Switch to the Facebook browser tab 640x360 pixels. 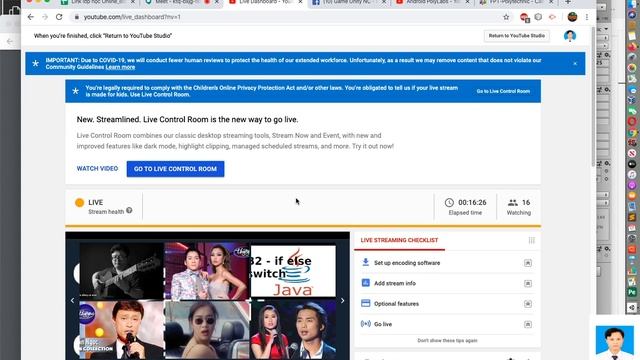coord(348,2)
